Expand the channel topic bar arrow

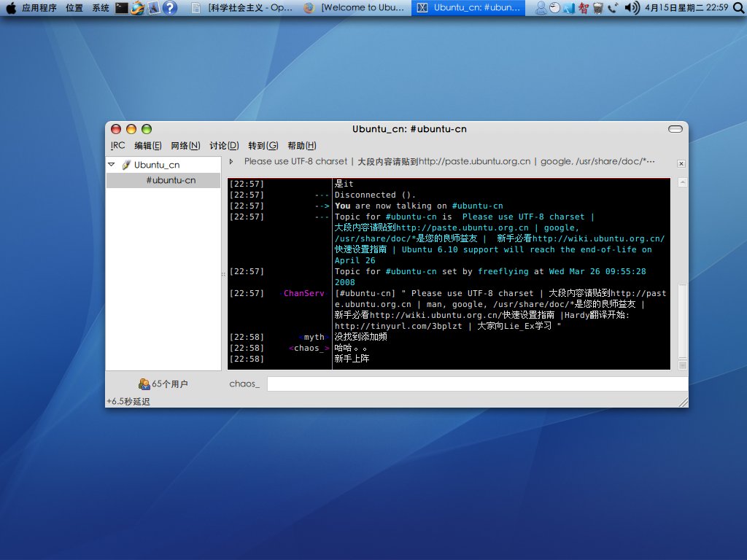click(x=231, y=162)
